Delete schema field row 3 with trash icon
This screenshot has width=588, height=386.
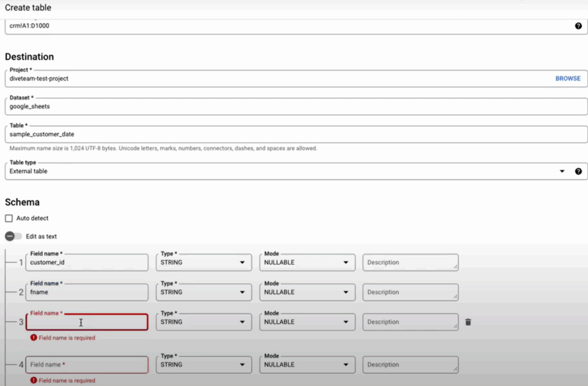point(468,322)
